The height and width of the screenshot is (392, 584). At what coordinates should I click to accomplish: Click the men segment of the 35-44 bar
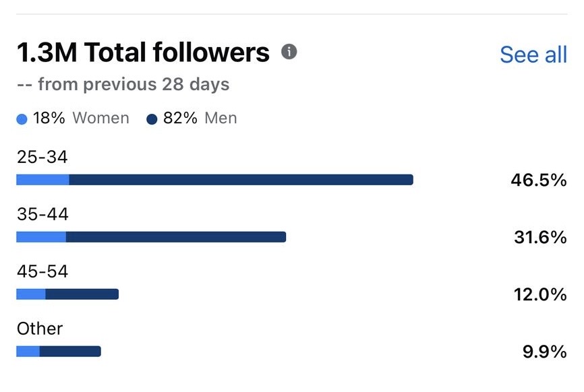tap(176, 237)
